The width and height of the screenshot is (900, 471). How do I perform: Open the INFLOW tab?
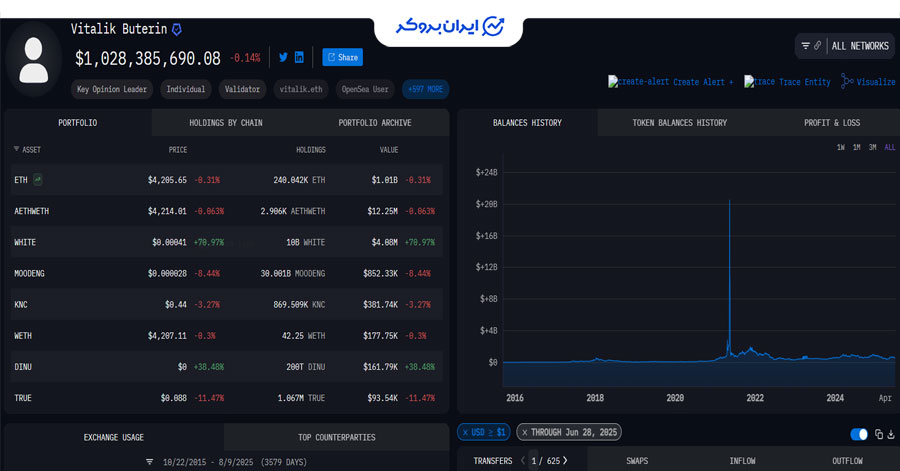[742, 461]
